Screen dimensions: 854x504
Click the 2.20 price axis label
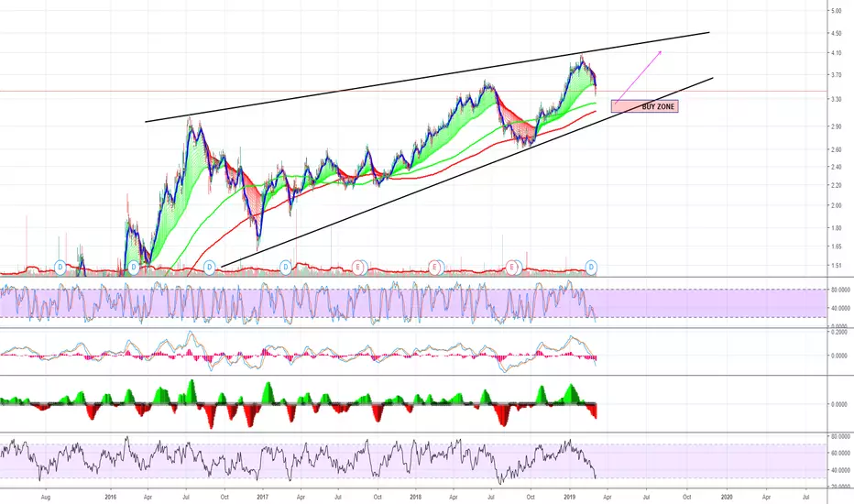pyautogui.click(x=836, y=185)
